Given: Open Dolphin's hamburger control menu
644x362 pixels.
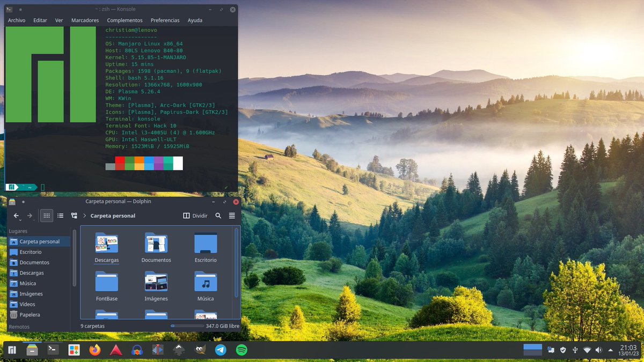Looking at the screenshot, I should pyautogui.click(x=232, y=215).
